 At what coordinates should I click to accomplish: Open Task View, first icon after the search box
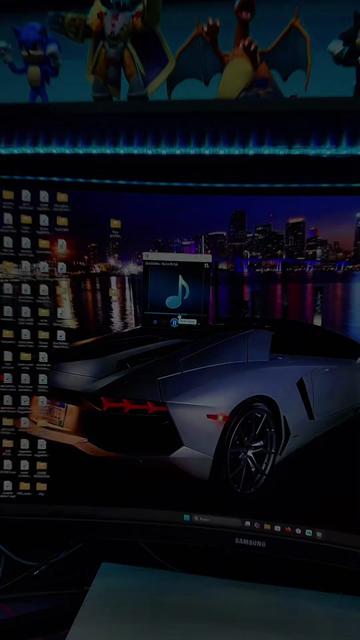(x=247, y=524)
